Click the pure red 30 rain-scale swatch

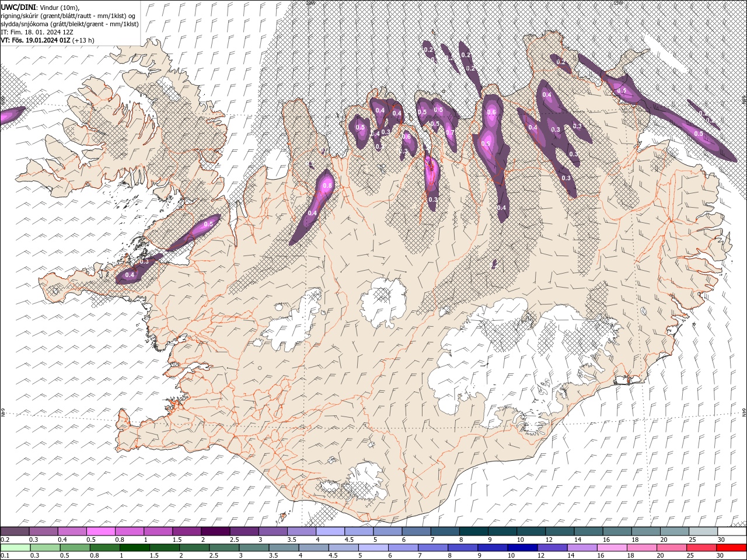coord(732,548)
